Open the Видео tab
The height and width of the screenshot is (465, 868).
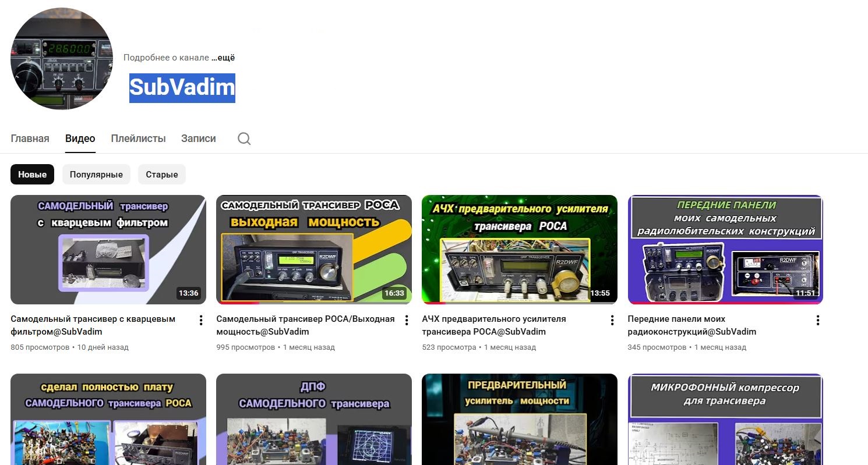80,139
